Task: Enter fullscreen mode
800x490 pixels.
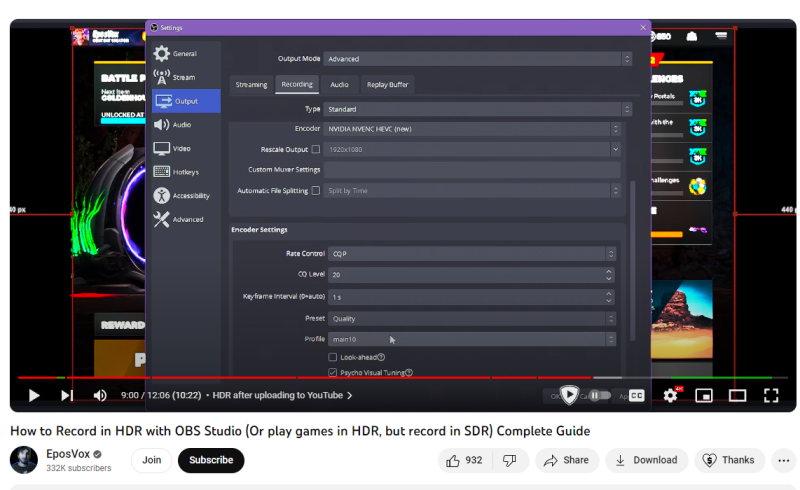Action: (x=771, y=396)
